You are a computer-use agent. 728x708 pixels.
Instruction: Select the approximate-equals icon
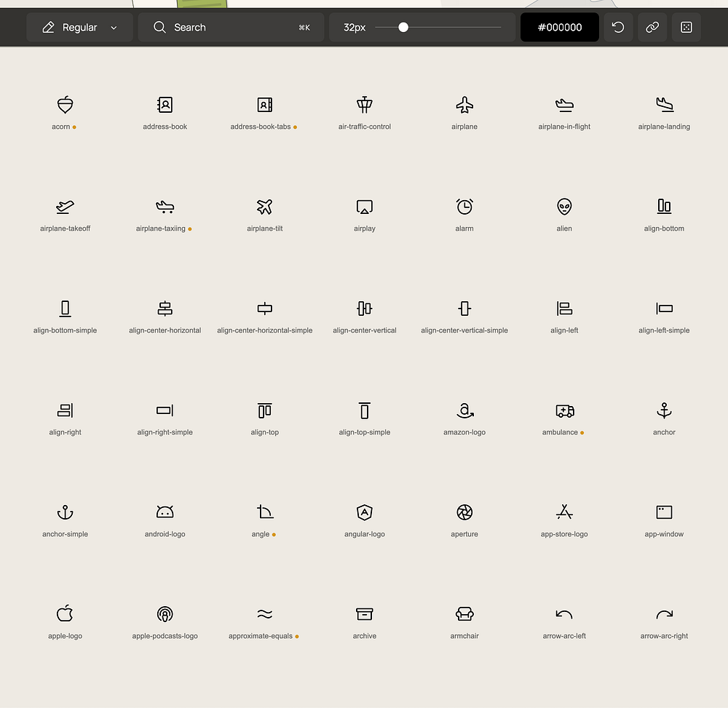point(265,614)
